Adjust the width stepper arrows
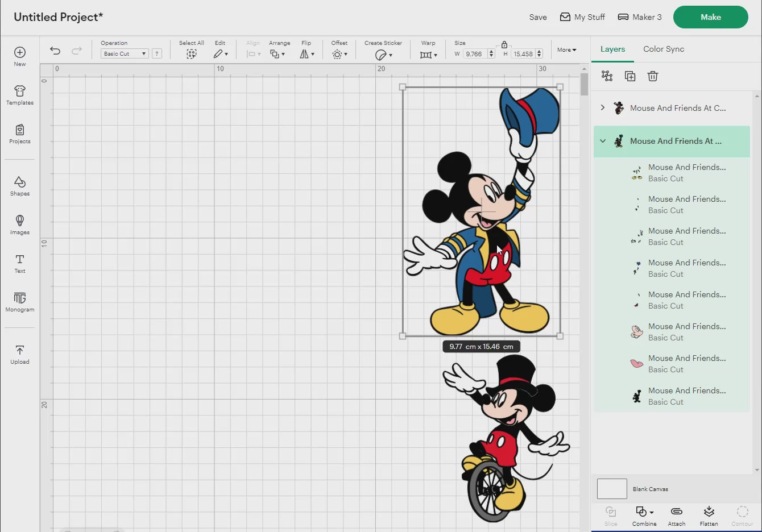 pyautogui.click(x=491, y=54)
